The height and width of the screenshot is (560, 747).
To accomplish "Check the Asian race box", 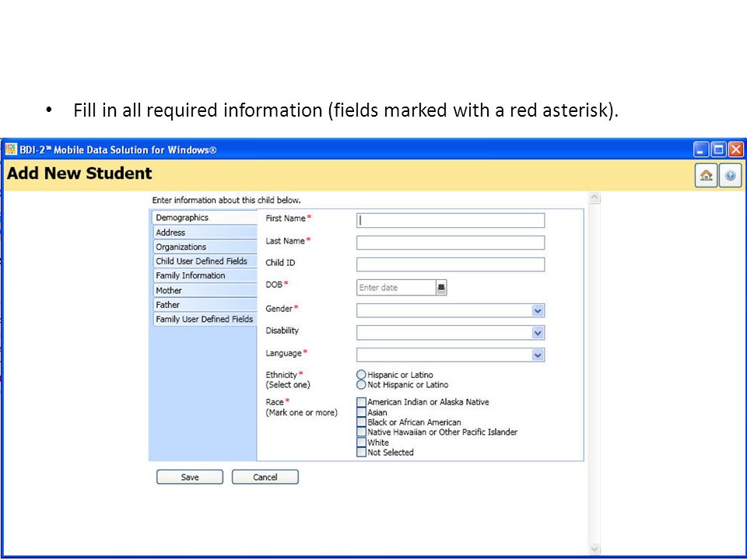I will coord(361,412).
